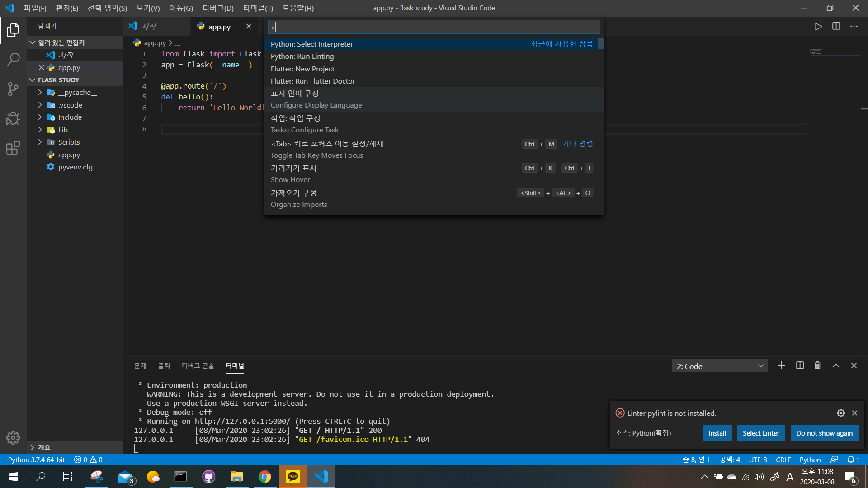Open the terminal selector dropdown '2: Code'

point(720,366)
